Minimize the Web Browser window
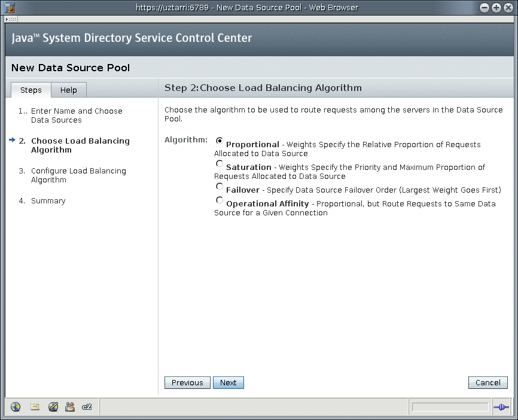The image size is (518, 420). (485, 8)
